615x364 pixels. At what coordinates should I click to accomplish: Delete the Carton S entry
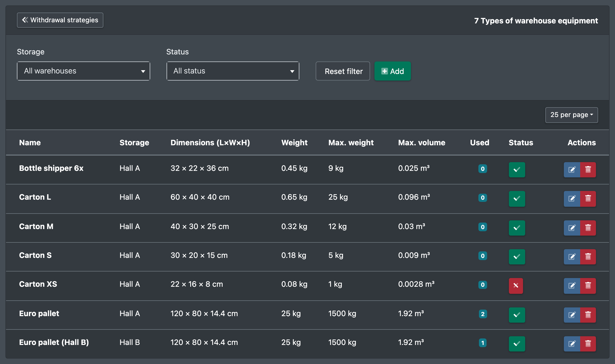588,257
